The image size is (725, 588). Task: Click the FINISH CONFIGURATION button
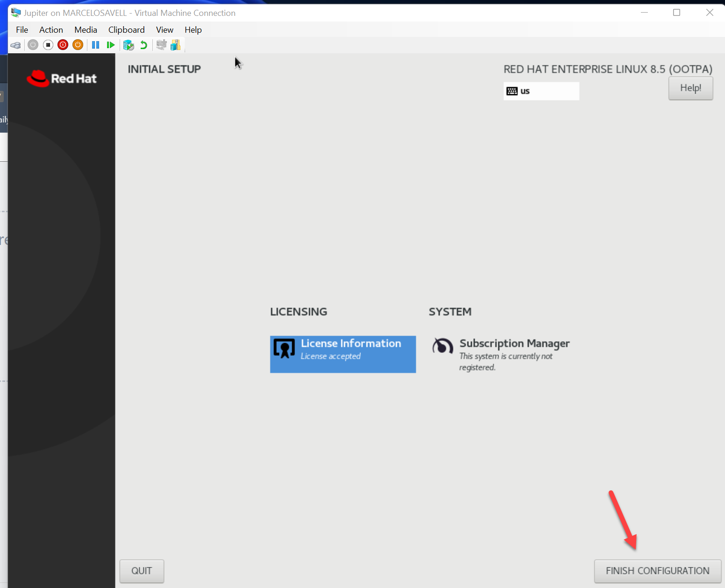click(x=657, y=571)
